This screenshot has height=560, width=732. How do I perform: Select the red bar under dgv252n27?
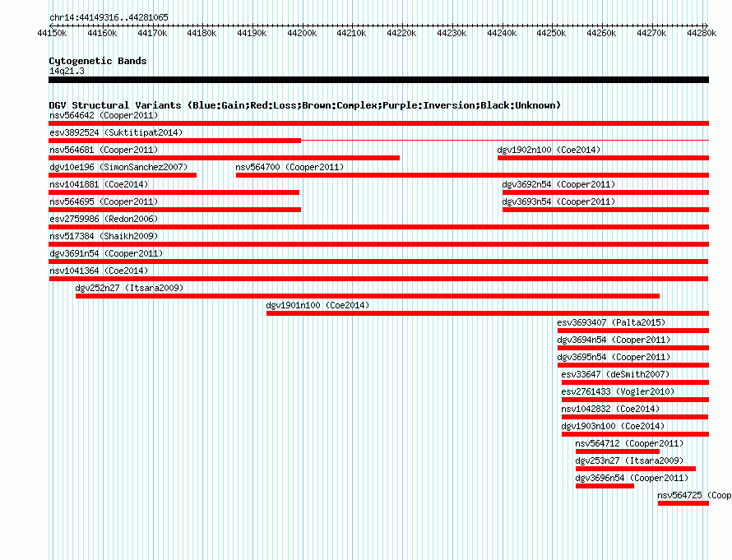pos(368,296)
